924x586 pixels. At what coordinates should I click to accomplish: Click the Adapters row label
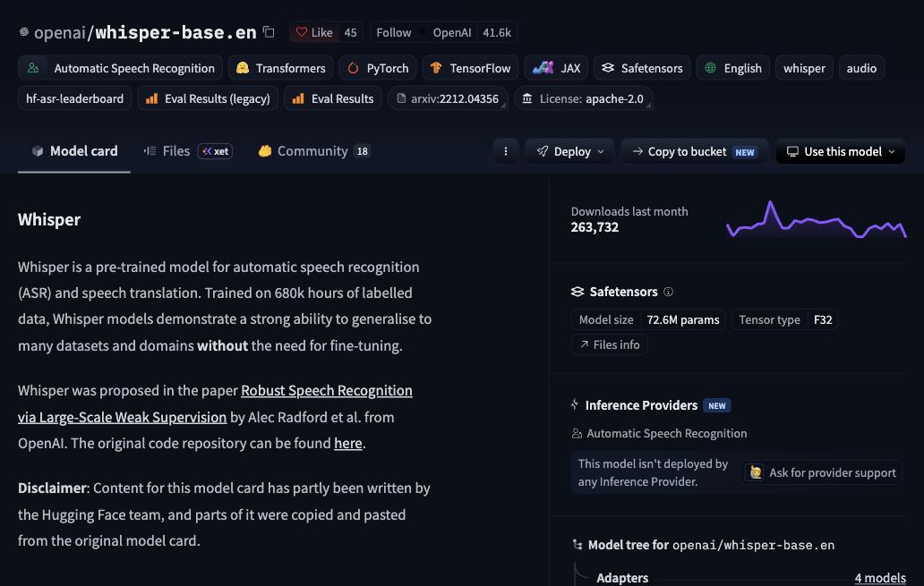(x=622, y=578)
